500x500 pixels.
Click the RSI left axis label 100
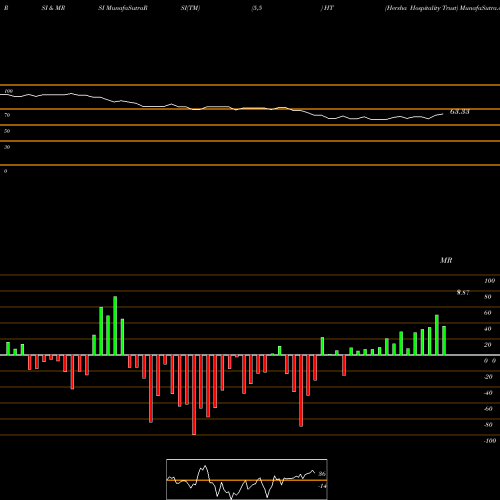[8, 91]
